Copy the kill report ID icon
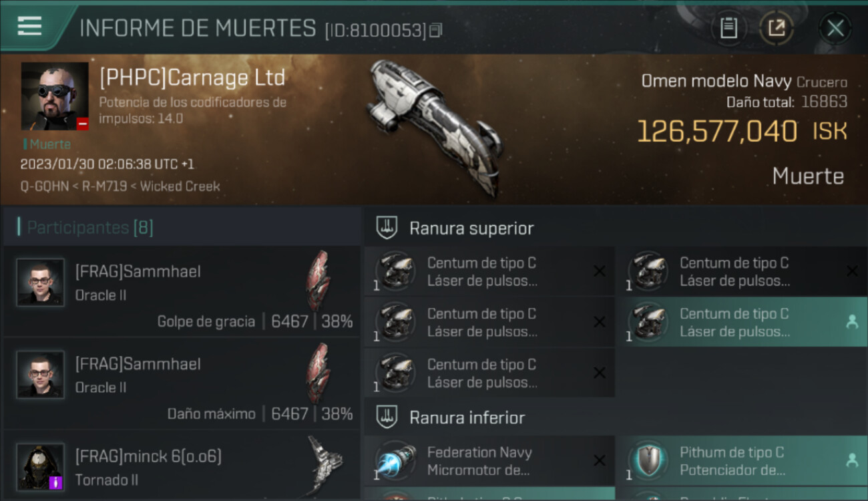The width and height of the screenshot is (868, 501). click(x=435, y=31)
